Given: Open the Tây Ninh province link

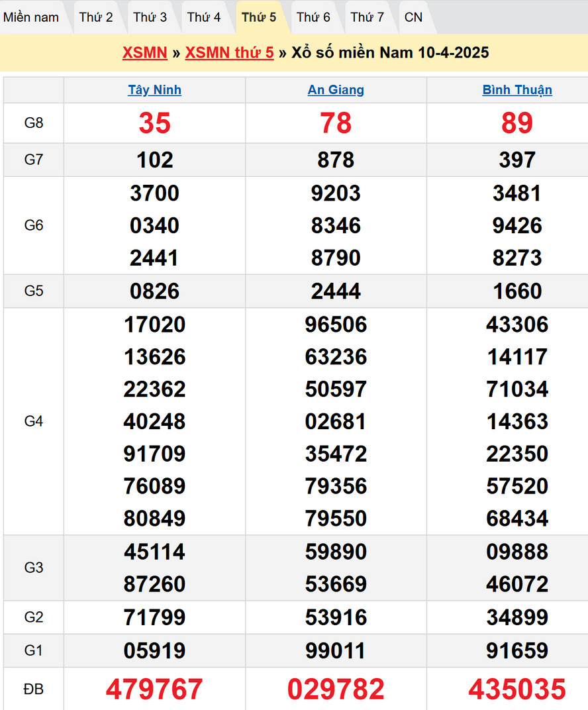Looking at the screenshot, I should click(154, 90).
